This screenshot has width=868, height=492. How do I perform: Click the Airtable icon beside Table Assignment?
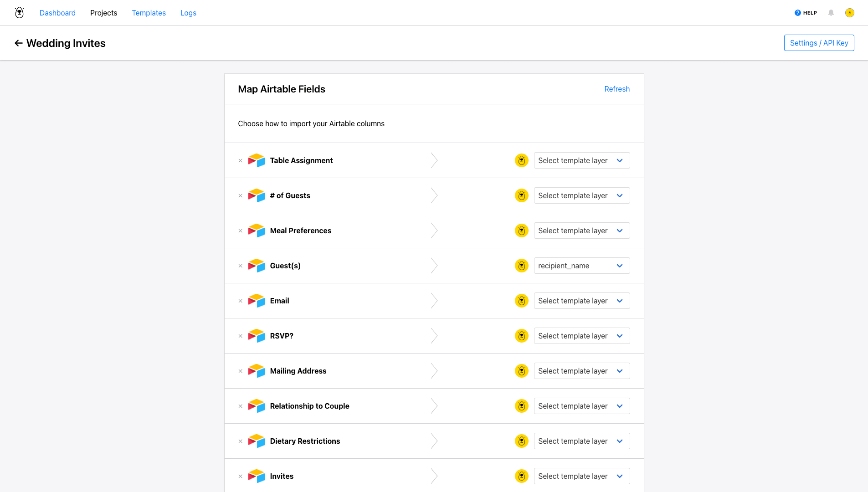257,160
